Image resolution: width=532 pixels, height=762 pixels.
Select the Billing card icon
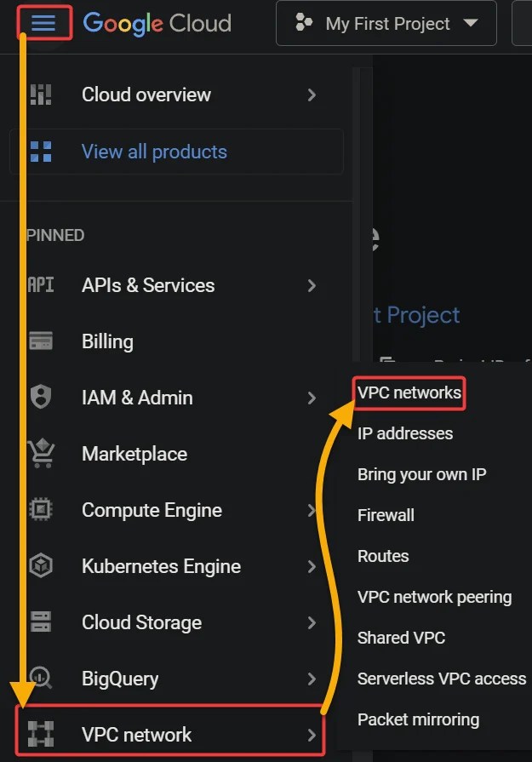point(40,341)
